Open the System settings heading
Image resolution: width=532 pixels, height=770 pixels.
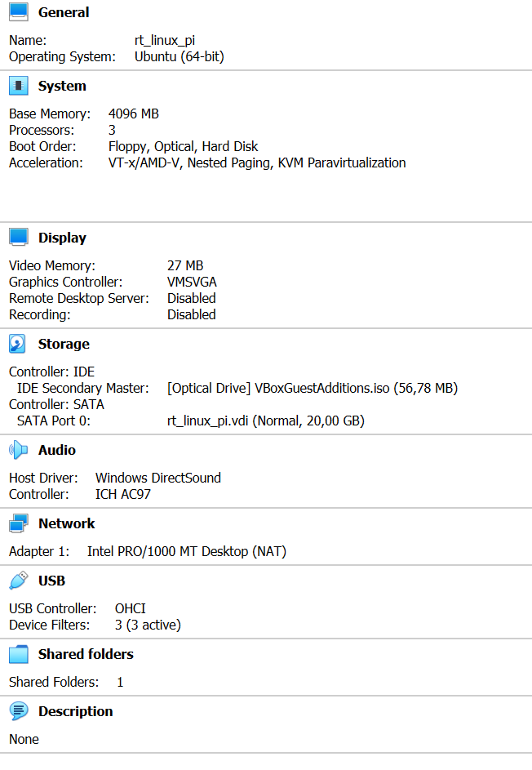[62, 86]
